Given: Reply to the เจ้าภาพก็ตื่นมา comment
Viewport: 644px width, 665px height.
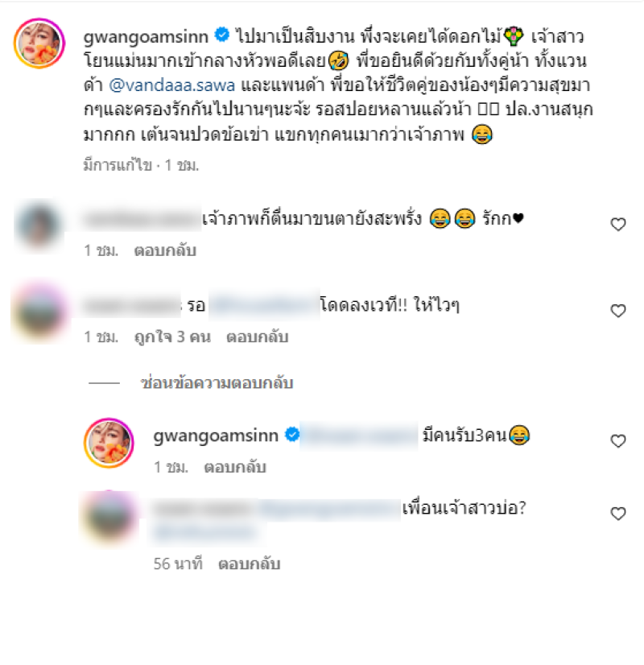Looking at the screenshot, I should tap(165, 250).
